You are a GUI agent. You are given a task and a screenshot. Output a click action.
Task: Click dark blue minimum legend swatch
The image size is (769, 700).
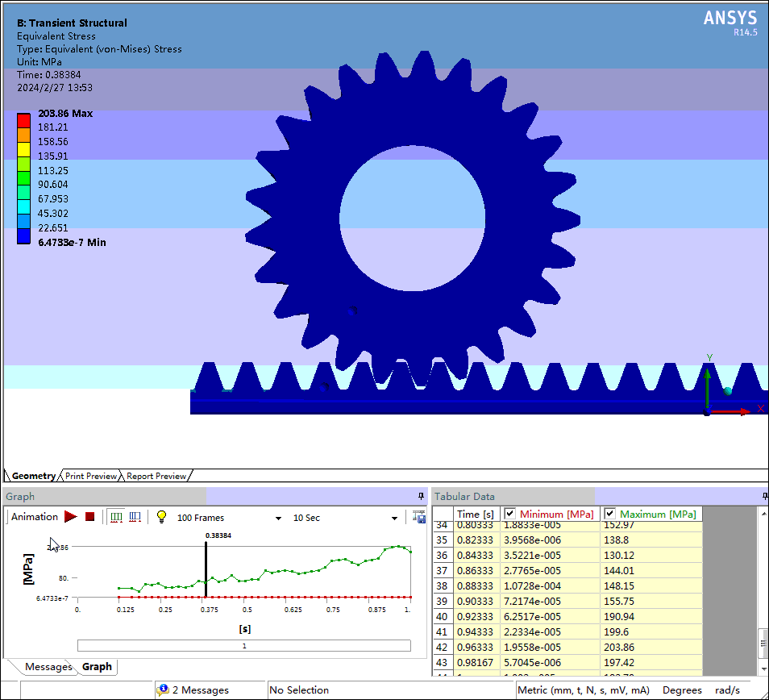pos(24,236)
